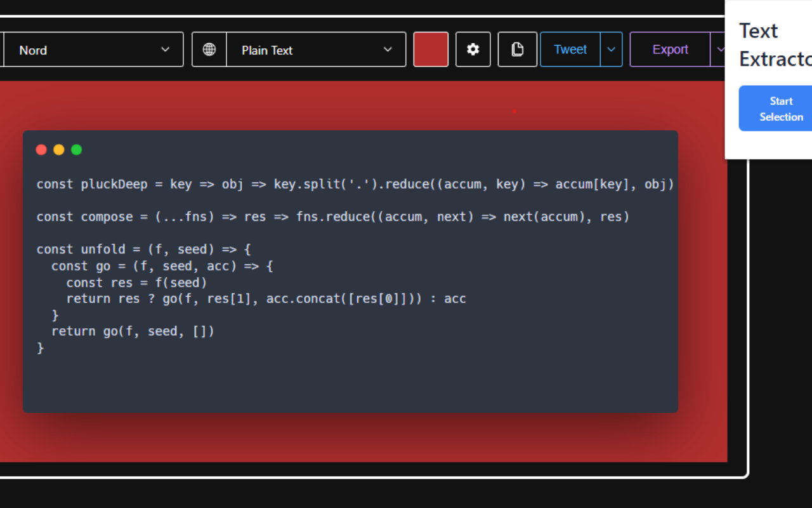
Task: Open settings via the gear icon
Action: (x=473, y=50)
